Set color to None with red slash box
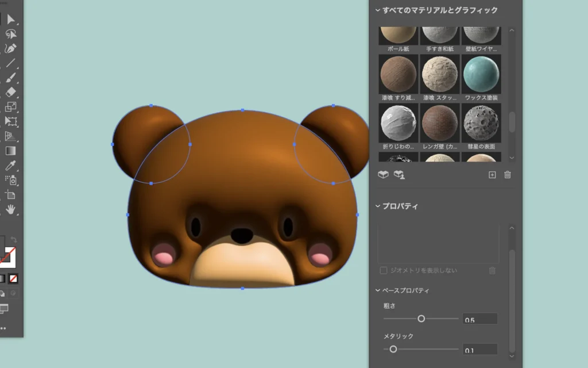The image size is (588, 368). tap(13, 279)
